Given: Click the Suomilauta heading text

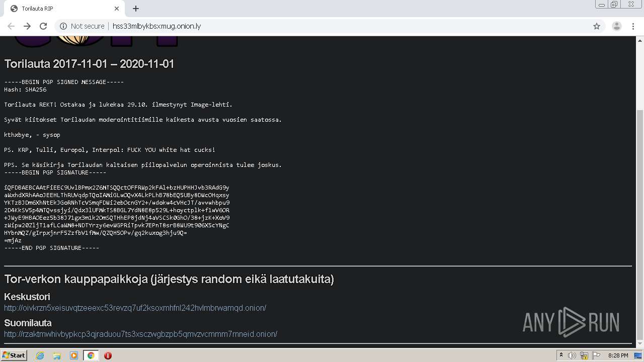Looking at the screenshot, I should click(x=28, y=323).
